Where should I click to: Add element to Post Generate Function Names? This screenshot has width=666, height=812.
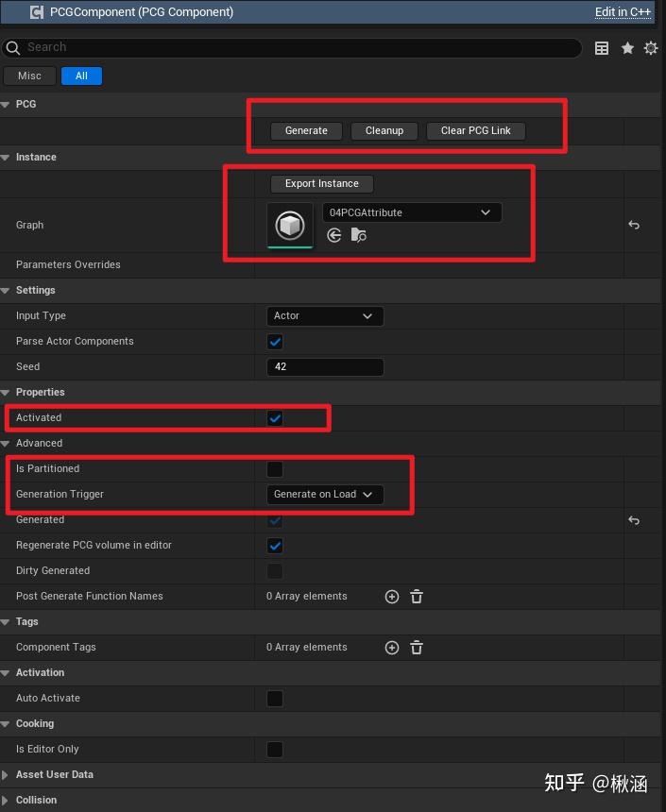[392, 597]
